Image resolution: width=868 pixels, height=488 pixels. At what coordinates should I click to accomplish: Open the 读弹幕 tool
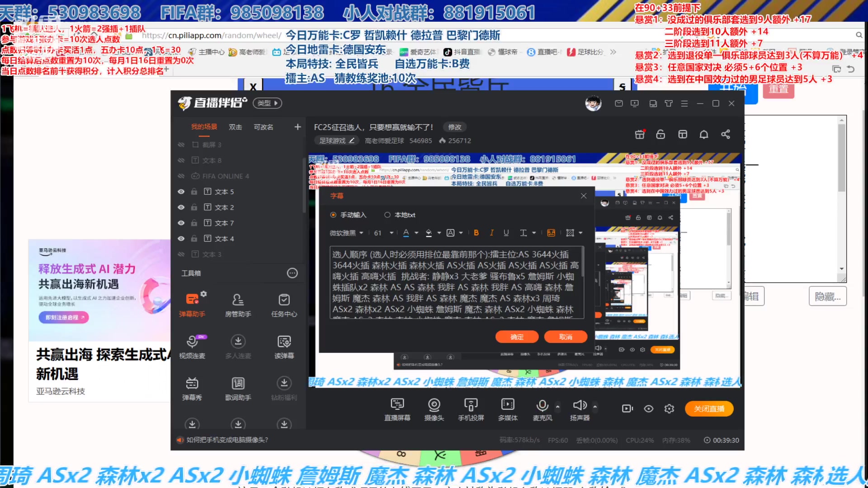(x=284, y=346)
